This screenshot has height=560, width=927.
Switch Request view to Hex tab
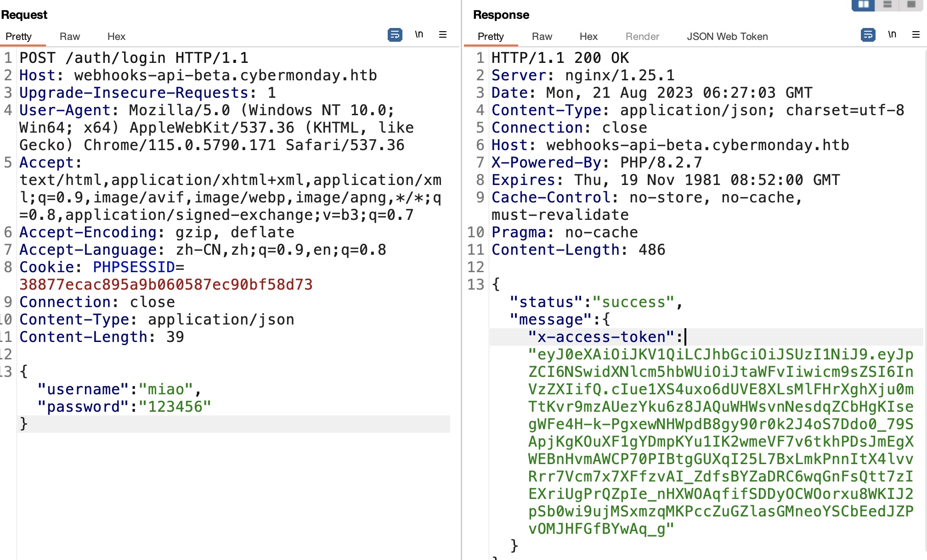point(116,37)
